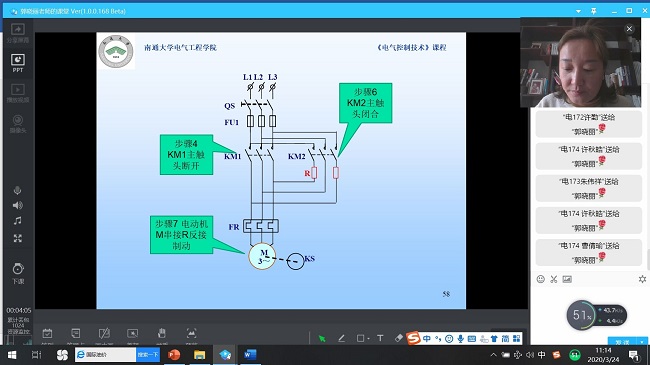The width and height of the screenshot is (650, 365).
Task: Select the eraser tool
Action: 398,338
